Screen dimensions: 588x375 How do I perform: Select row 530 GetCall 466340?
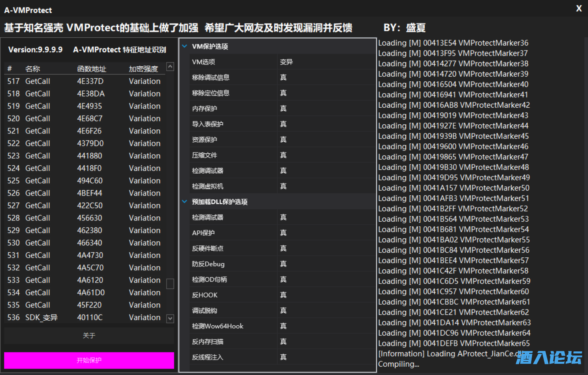tap(85, 243)
